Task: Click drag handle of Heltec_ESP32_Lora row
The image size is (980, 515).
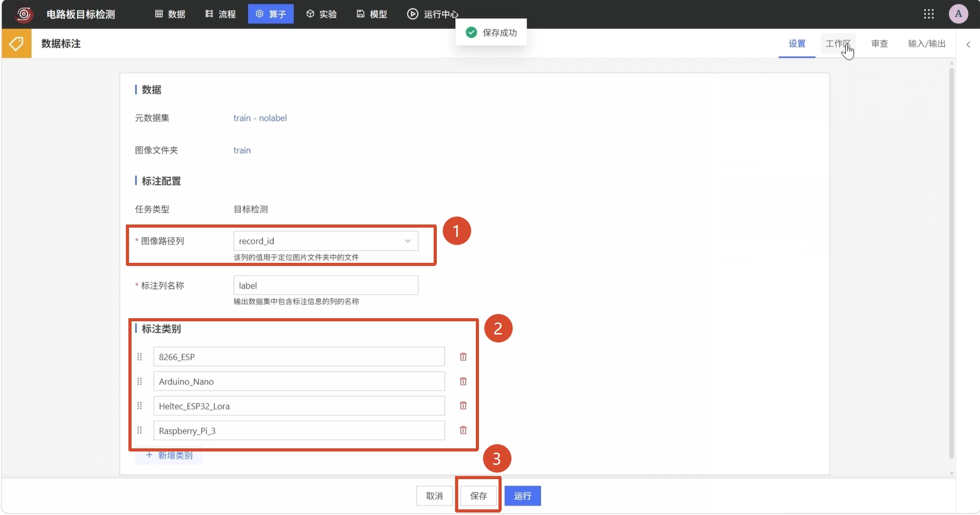Action: (x=140, y=406)
